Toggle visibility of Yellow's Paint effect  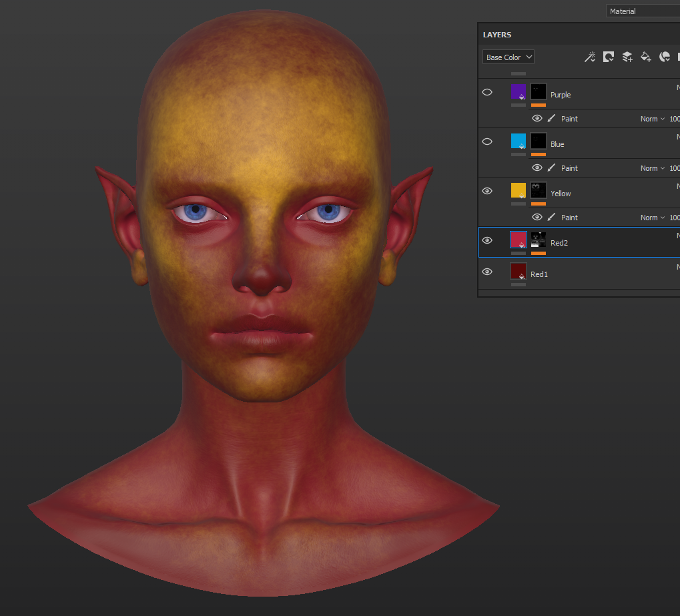(x=537, y=218)
